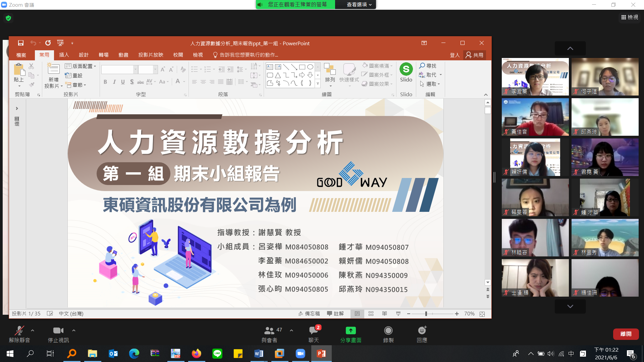The width and height of the screenshot is (644, 362).
Task: Toggle Strikethrough formatting
Action: (141, 81)
